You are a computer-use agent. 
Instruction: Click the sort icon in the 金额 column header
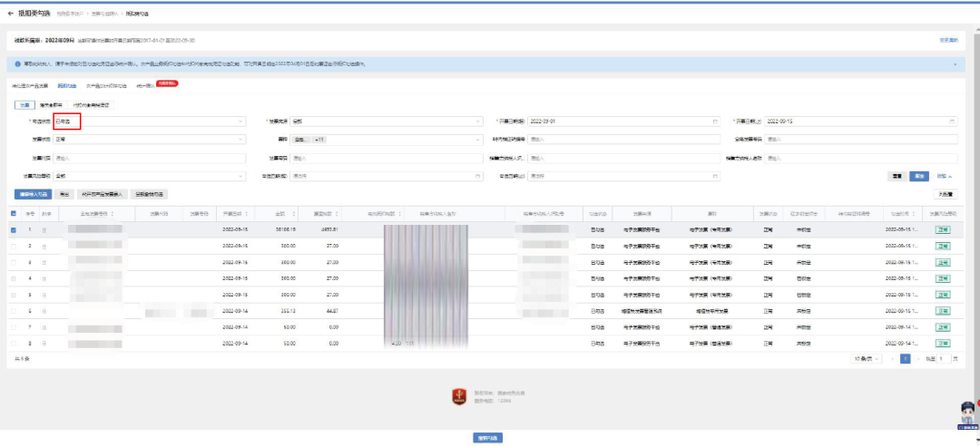pos(294,214)
